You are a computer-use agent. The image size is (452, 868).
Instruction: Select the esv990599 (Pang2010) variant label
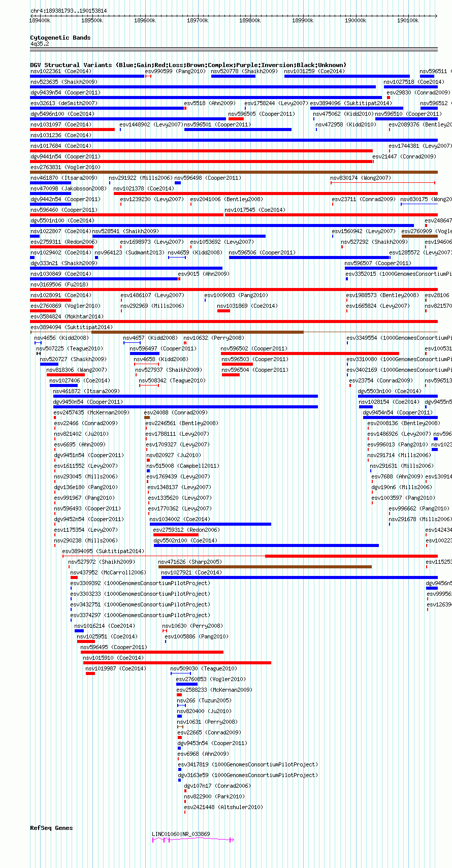pyautogui.click(x=175, y=71)
